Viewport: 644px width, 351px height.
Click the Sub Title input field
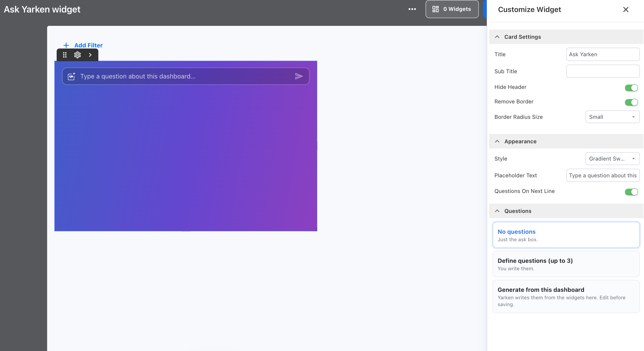pyautogui.click(x=603, y=71)
